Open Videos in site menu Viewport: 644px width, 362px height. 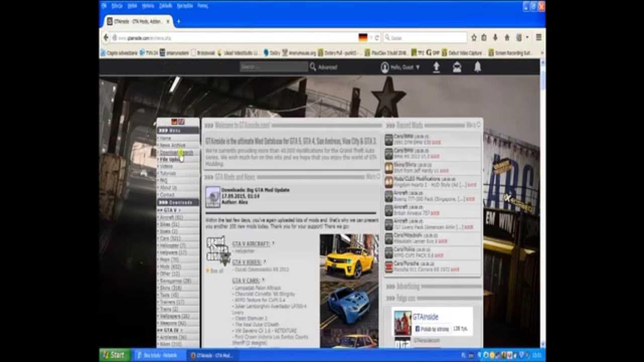tap(166, 166)
